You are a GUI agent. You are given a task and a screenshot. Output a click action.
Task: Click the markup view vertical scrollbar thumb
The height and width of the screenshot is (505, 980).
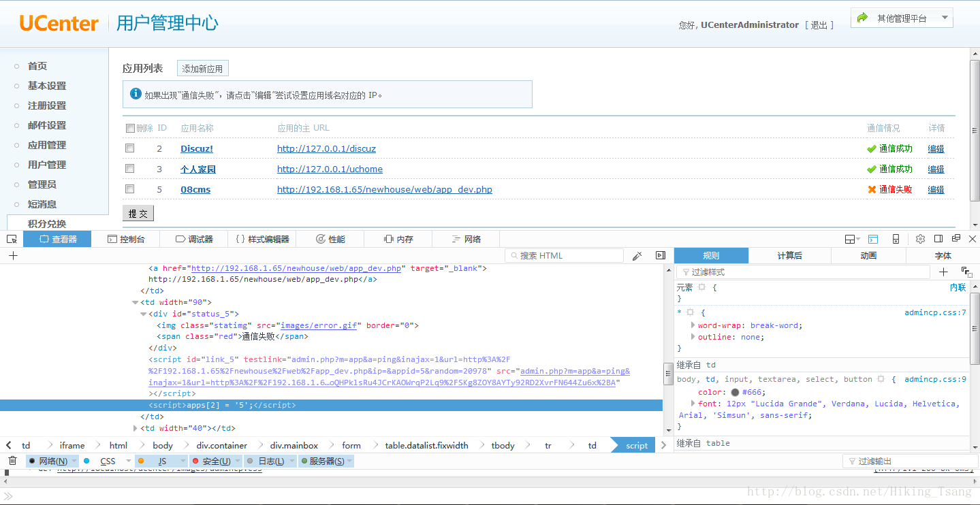[x=668, y=374]
